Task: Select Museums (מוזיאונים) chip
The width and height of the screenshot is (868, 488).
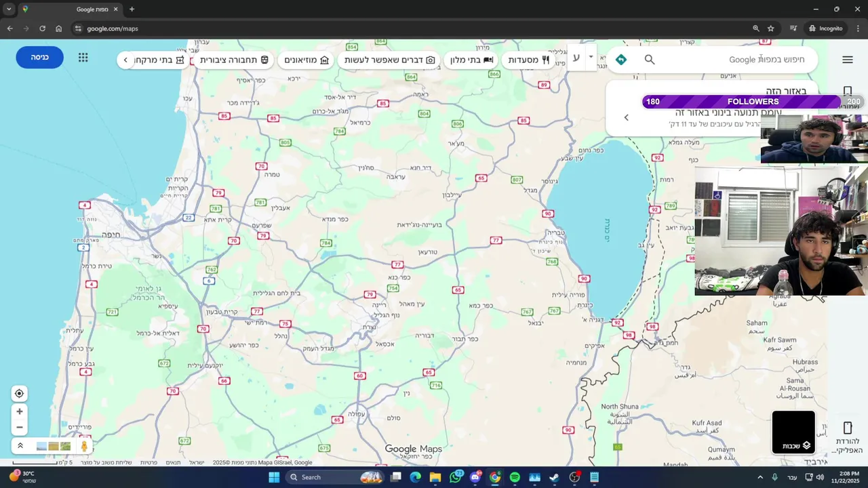Action: [307, 60]
